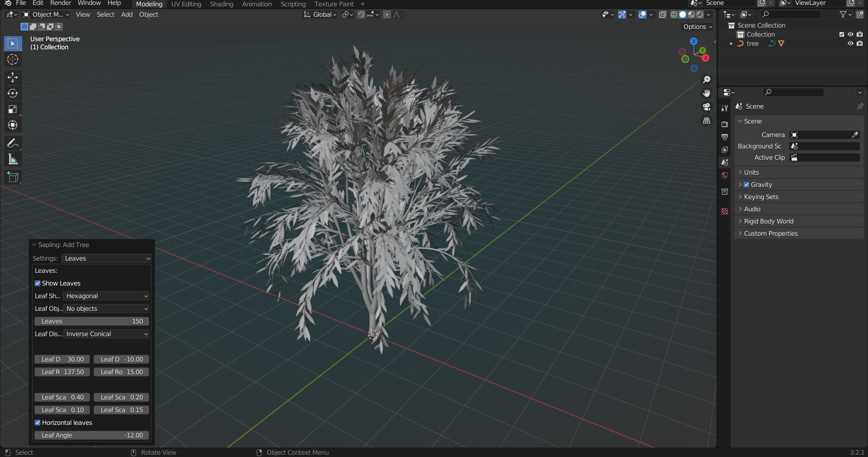Open the Options popover button
This screenshot has width=868, height=457.
coord(698,27)
